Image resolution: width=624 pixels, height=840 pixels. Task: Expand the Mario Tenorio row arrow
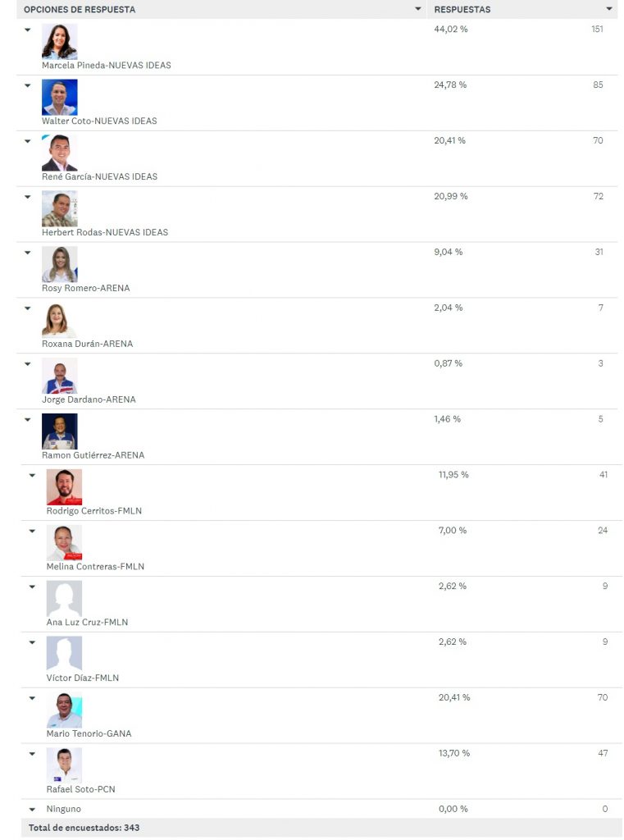point(32,698)
